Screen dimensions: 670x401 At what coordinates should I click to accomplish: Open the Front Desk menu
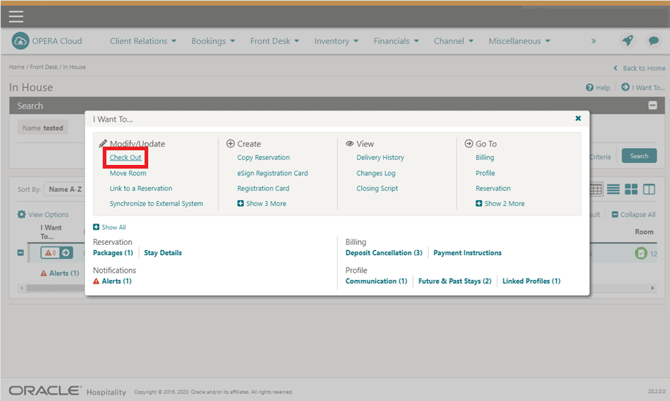(x=275, y=41)
